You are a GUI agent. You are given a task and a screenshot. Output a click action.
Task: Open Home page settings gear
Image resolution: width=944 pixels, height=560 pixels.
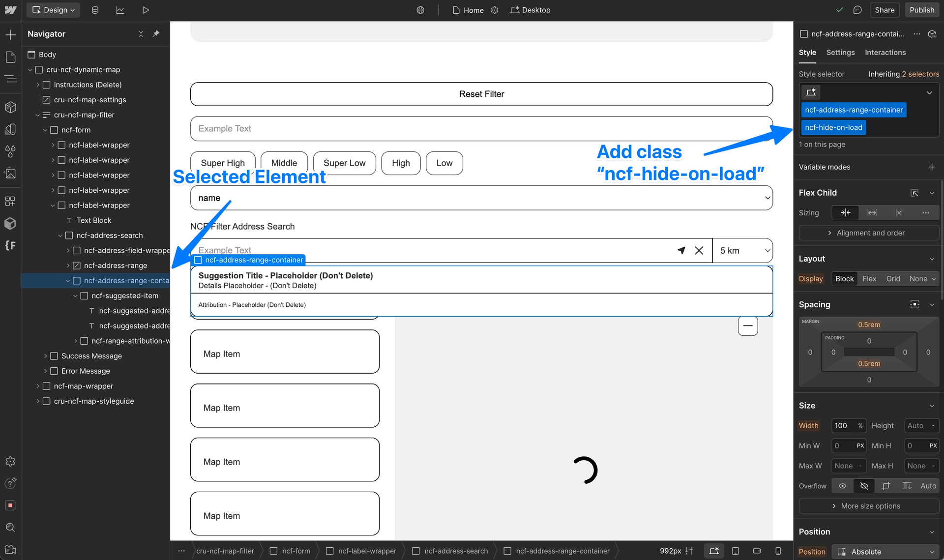(x=495, y=10)
